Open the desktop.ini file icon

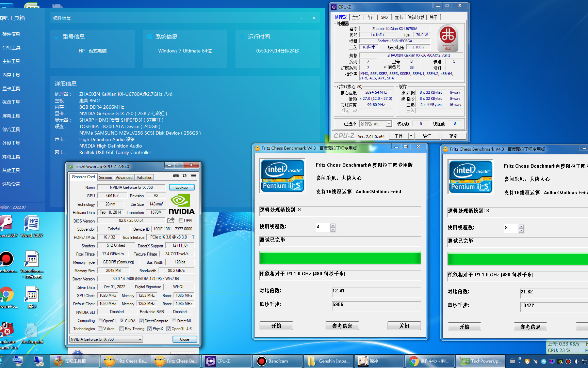click(x=32, y=333)
